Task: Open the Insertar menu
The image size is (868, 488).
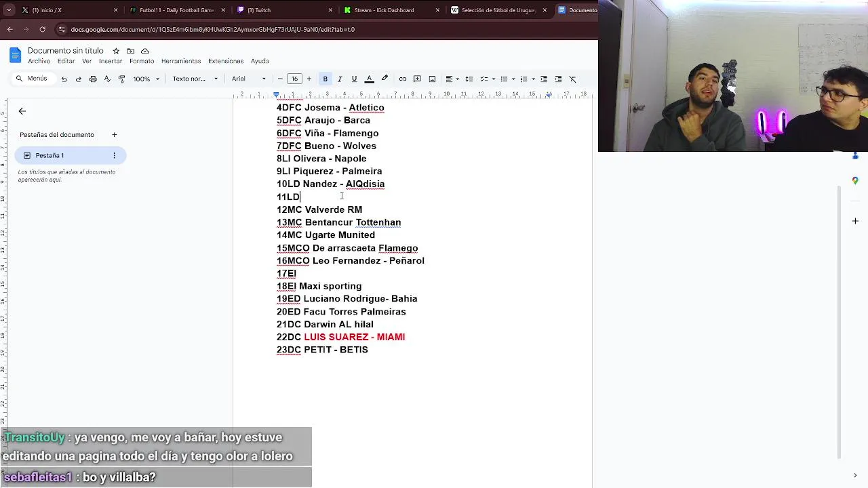Action: 111,61
